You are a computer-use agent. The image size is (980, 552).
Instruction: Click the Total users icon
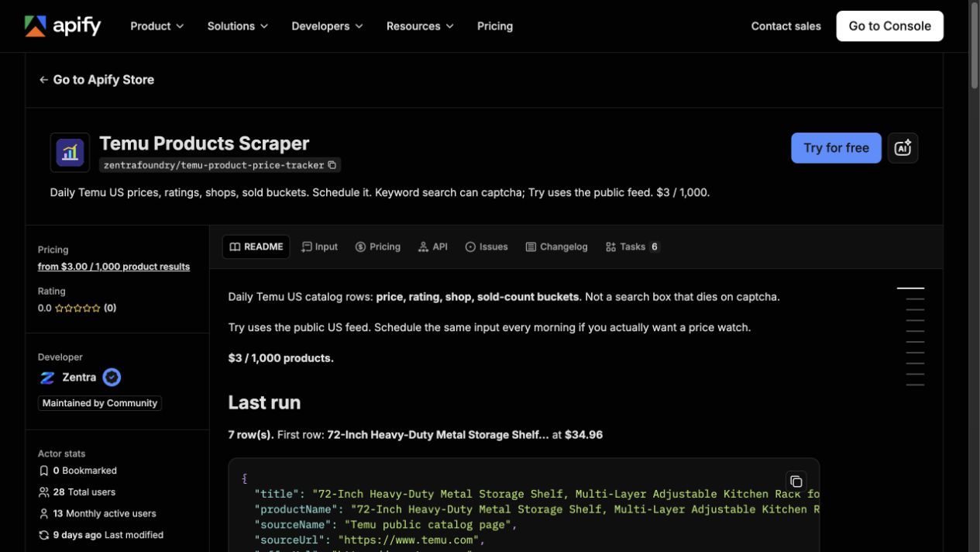tap(43, 492)
